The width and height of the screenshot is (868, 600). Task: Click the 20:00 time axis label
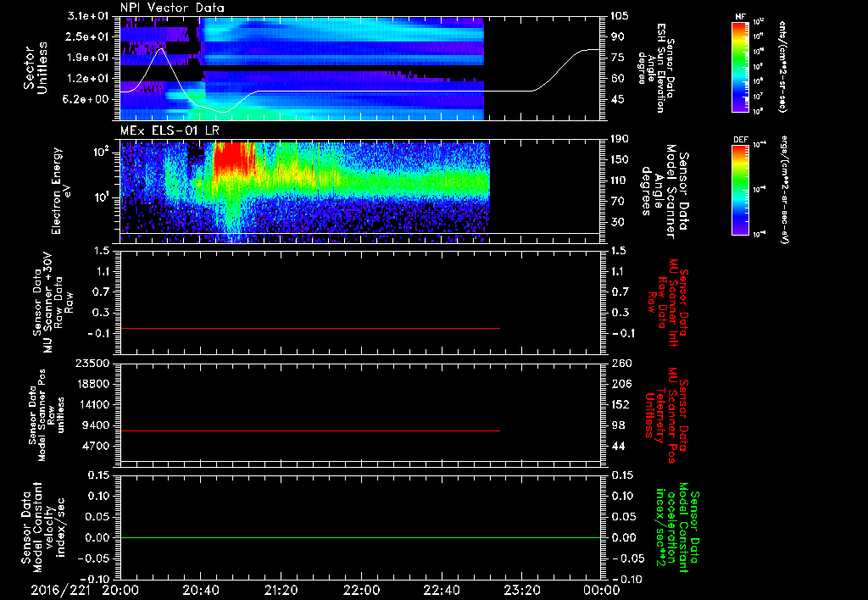point(120,590)
